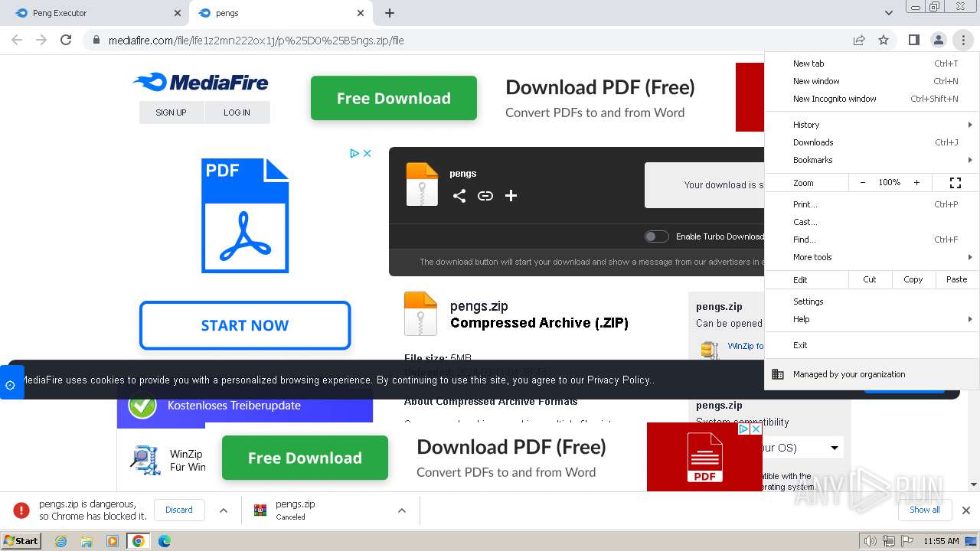The height and width of the screenshot is (551, 980).
Task: Click the START NOW ad button
Action: coord(245,325)
